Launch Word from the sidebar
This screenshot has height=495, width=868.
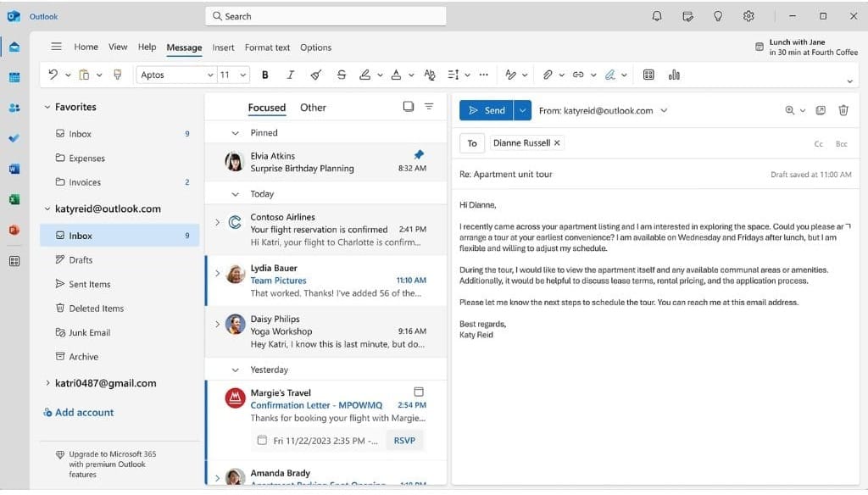click(14, 169)
